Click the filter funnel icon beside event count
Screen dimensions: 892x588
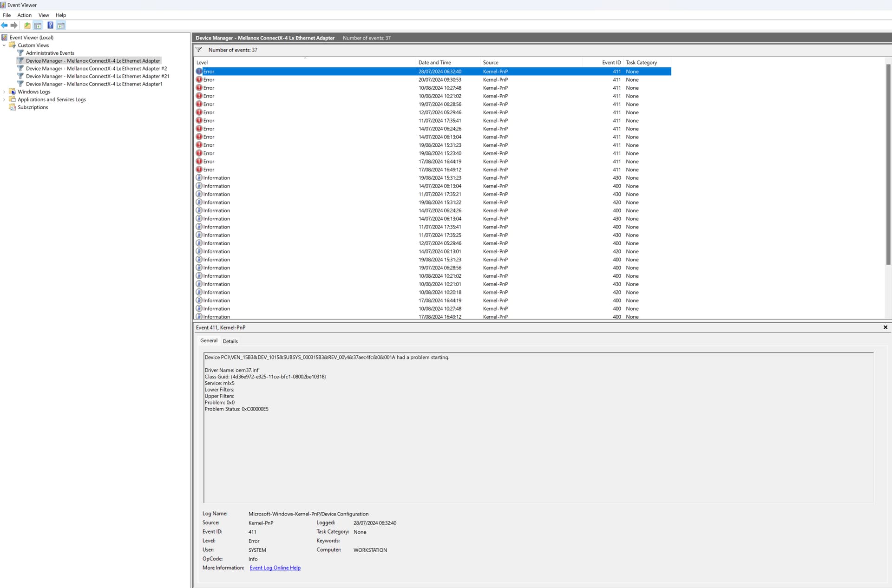(199, 50)
